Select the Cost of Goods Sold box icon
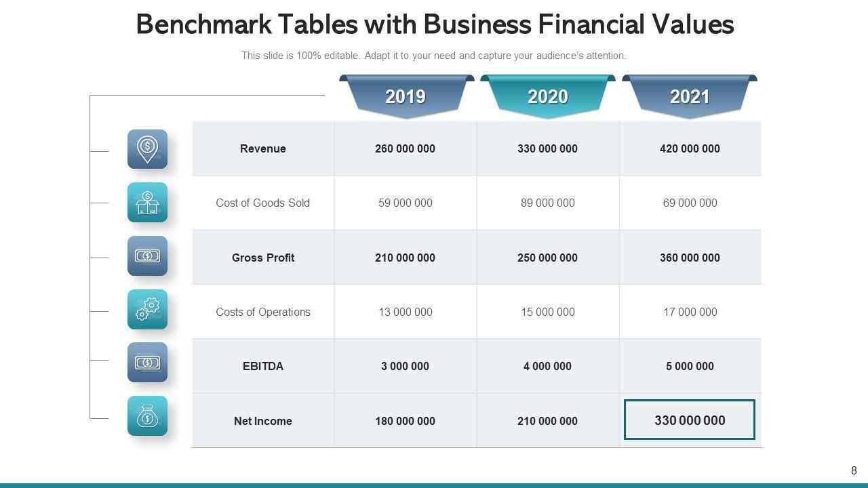Image resolution: width=868 pixels, height=488 pixels. 147,203
